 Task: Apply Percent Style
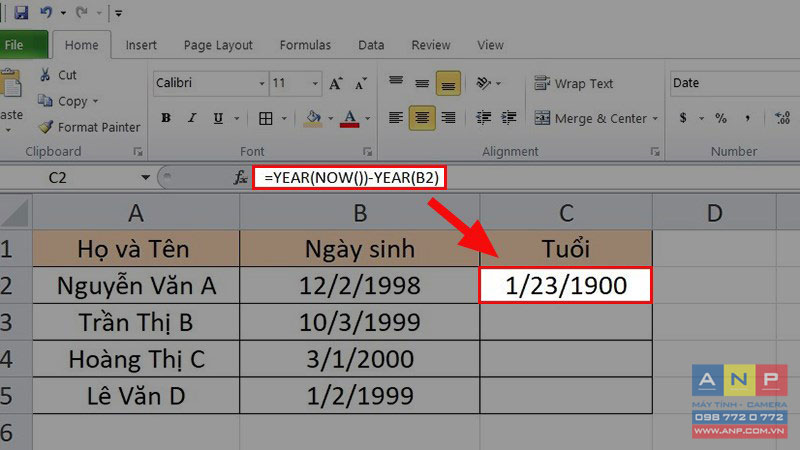click(x=720, y=118)
